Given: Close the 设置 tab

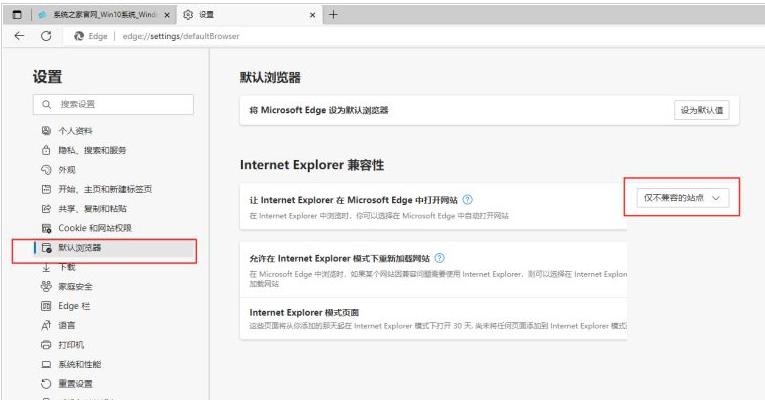Looking at the screenshot, I should [313, 15].
